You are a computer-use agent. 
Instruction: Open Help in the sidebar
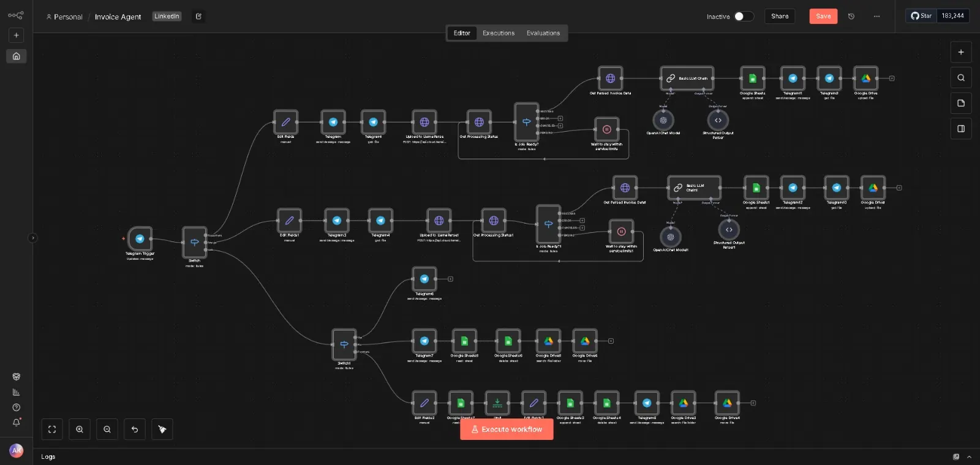(x=17, y=407)
